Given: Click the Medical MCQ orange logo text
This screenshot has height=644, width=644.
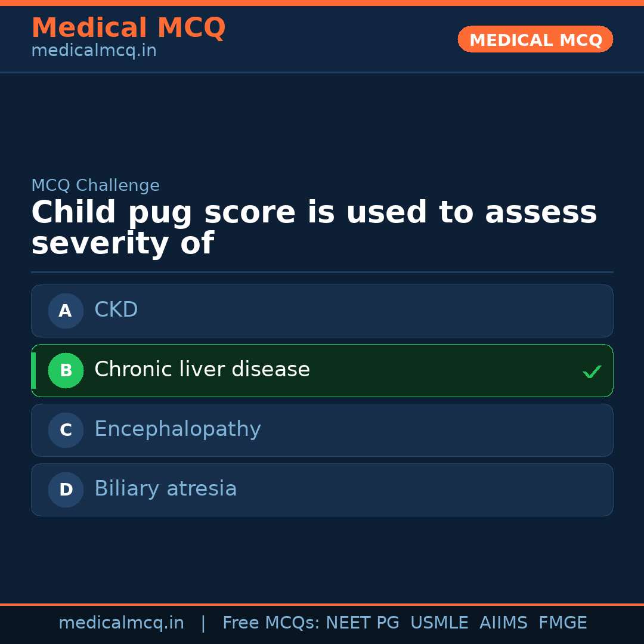Looking at the screenshot, I should (128, 27).
